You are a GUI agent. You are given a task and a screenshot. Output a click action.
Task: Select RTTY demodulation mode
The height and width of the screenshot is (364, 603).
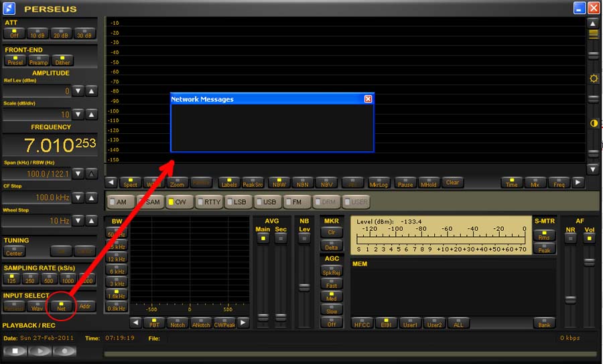coord(209,202)
